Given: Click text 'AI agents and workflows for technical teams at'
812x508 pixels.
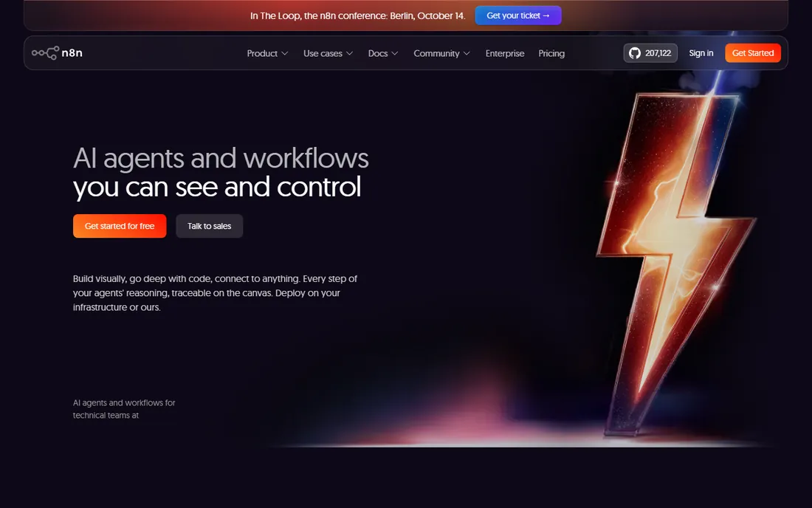Looking at the screenshot, I should 124,409.
